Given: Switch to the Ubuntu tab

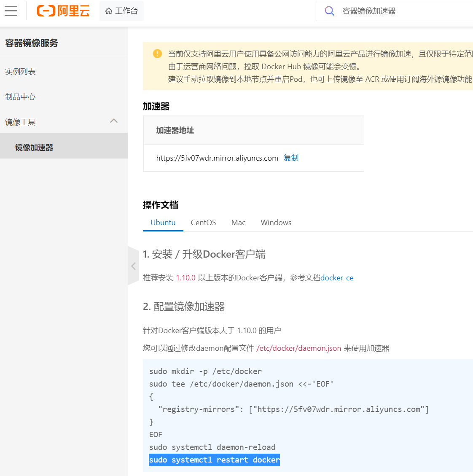Looking at the screenshot, I should 163,223.
